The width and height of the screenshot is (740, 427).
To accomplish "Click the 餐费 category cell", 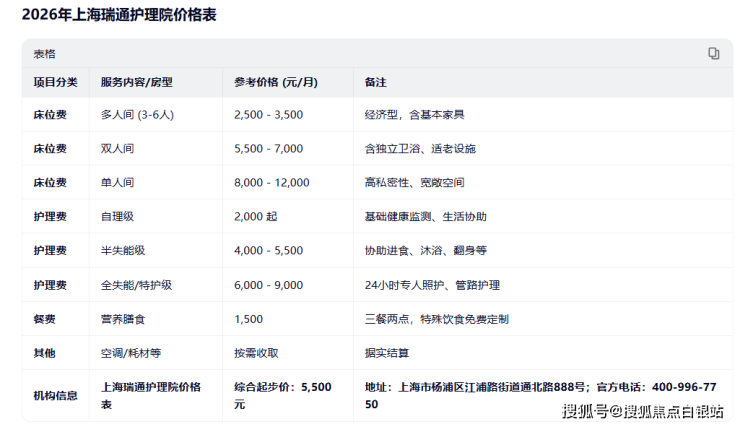I will (44, 319).
